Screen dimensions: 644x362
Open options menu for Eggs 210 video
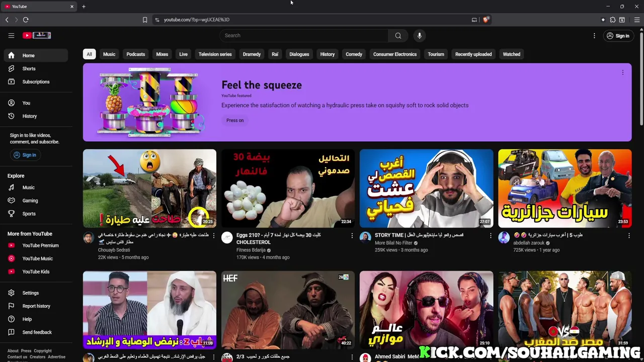tap(352, 235)
